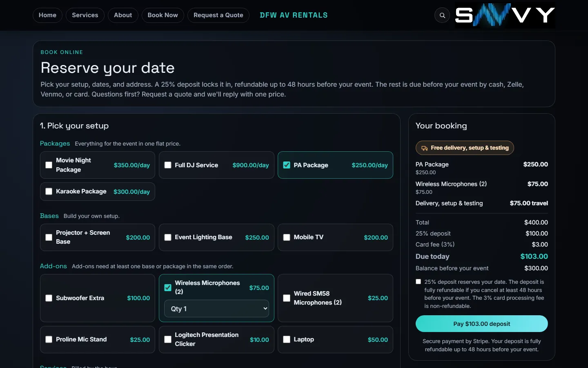Click the Card fee (3%) line
Image resolution: width=588 pixels, height=368 pixels.
(482, 245)
